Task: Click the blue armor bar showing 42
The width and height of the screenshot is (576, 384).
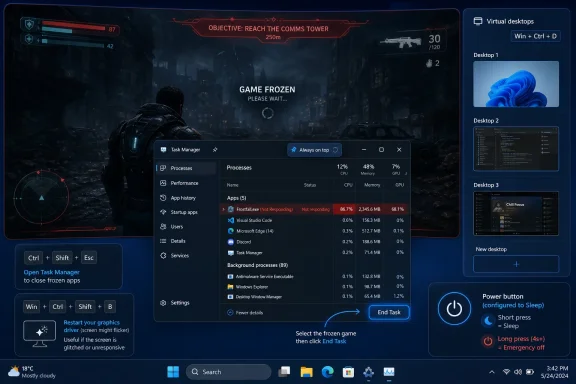Action: pyautogui.click(x=73, y=43)
